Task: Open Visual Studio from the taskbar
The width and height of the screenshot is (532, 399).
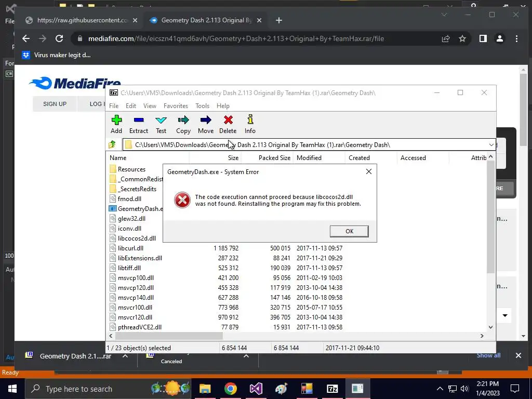Action: point(256,389)
